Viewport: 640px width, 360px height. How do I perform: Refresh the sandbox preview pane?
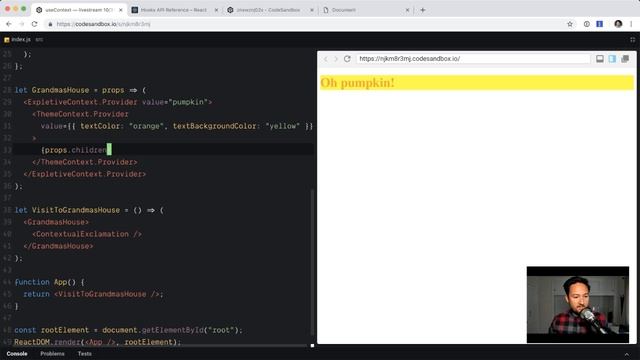click(x=347, y=59)
